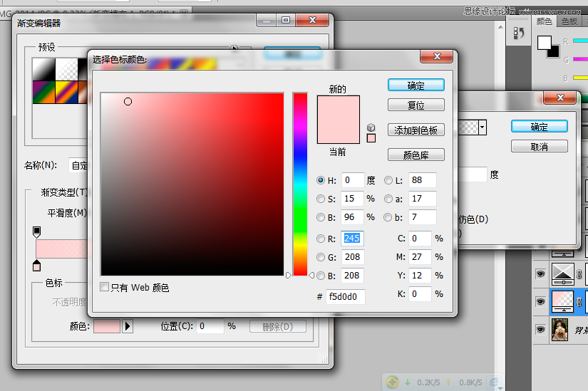Click the angle 度 input field in fill dialog
This screenshot has height=391, width=588.
pyautogui.click(x=473, y=174)
